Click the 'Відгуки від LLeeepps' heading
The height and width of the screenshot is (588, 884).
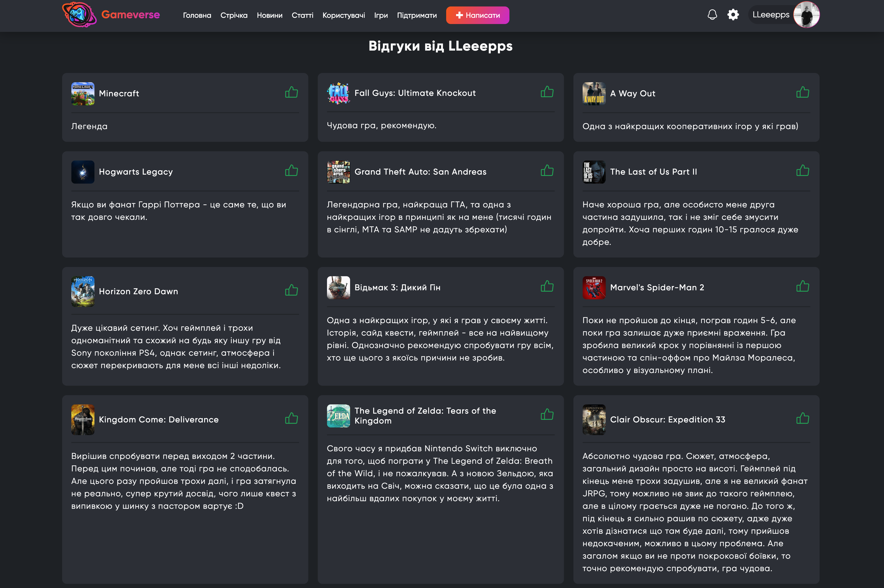pos(441,46)
